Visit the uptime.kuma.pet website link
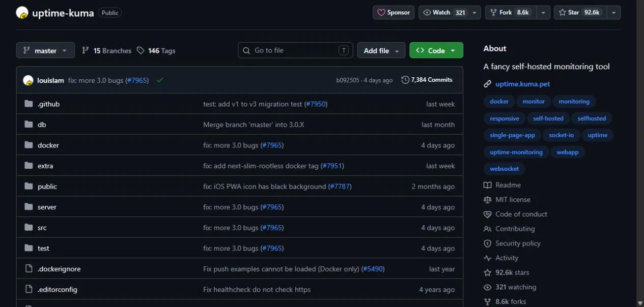The image size is (644, 307). click(x=522, y=84)
